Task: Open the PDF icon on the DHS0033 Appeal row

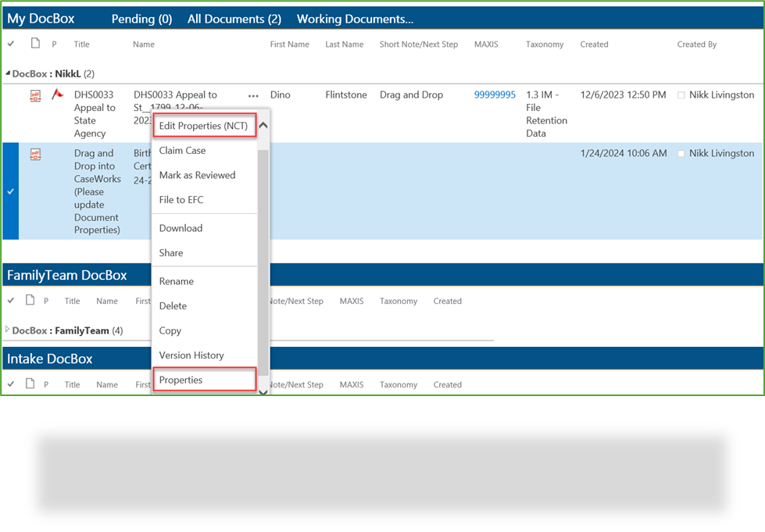Action: 35,95
